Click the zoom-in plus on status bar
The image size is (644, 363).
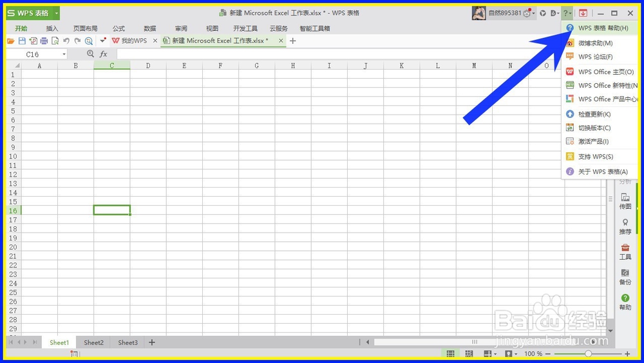point(627,353)
